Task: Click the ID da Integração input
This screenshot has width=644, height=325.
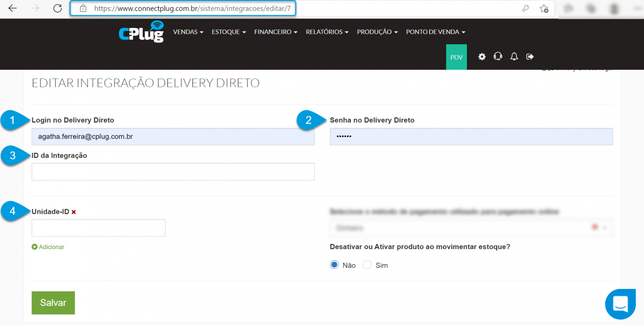Action: 173,172
